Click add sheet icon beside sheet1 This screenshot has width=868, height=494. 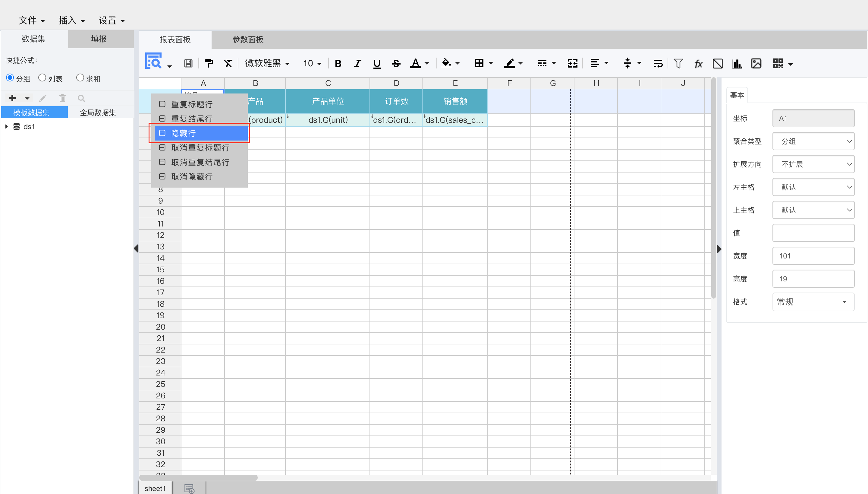pyautogui.click(x=189, y=488)
